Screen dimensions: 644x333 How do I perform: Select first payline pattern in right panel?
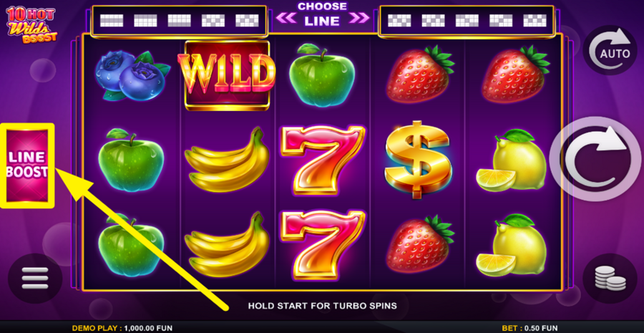399,21
